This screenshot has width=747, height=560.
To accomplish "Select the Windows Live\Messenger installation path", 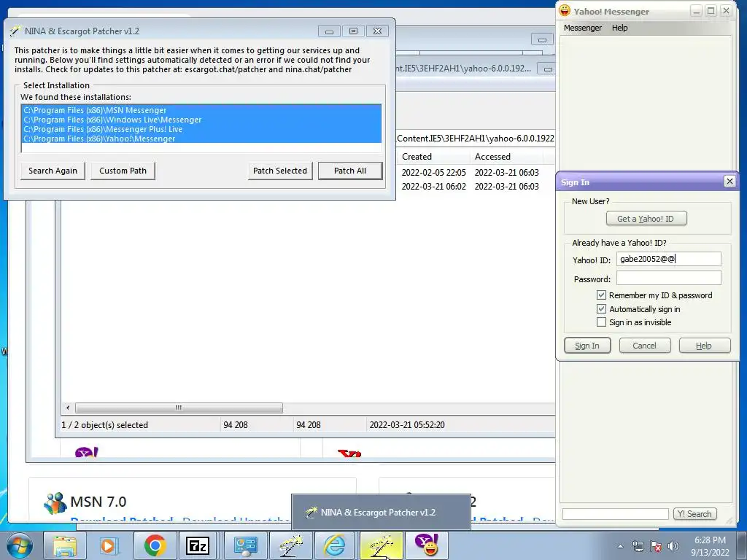I will [x=201, y=120].
